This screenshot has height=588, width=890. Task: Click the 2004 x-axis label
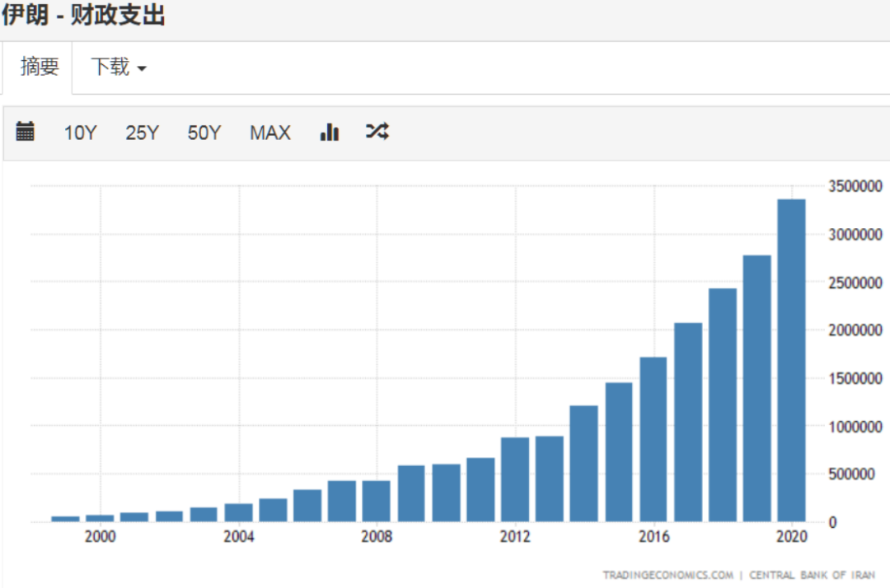coord(238,536)
